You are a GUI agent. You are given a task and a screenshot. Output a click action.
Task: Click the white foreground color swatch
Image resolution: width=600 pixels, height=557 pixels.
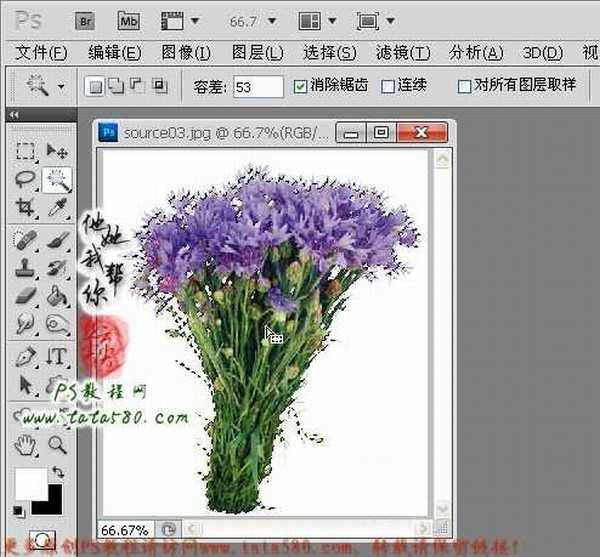[x=28, y=481]
